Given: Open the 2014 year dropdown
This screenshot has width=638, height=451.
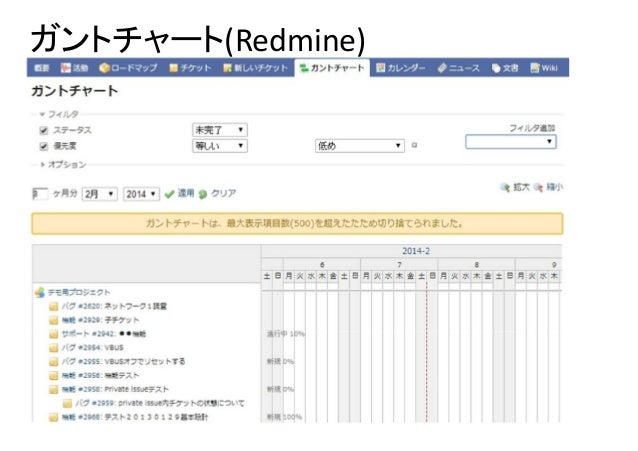Looking at the screenshot, I should (141, 194).
